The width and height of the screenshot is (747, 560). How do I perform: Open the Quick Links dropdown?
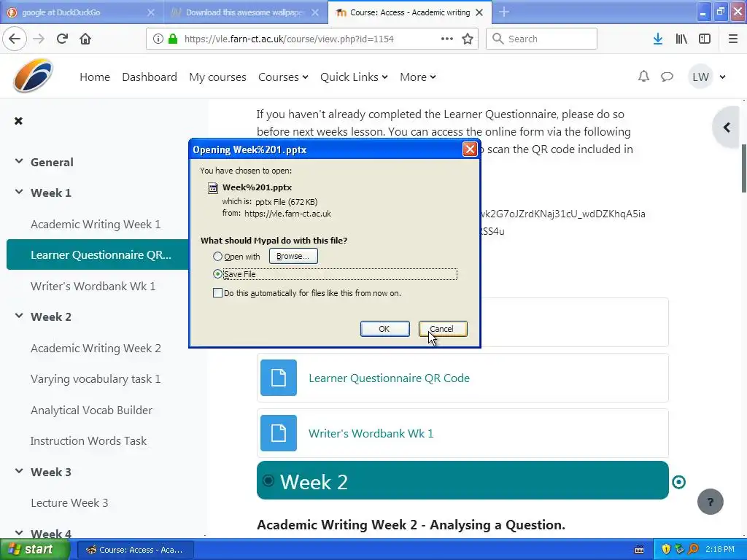point(354,77)
